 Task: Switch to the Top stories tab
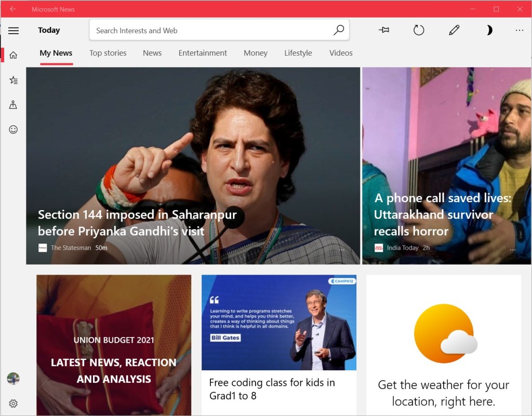tap(108, 53)
